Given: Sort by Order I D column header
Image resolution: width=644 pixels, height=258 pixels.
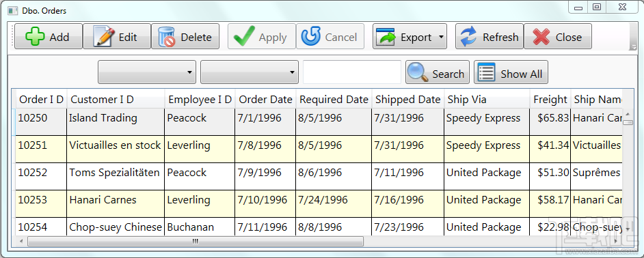Looking at the screenshot, I should 42,99.
